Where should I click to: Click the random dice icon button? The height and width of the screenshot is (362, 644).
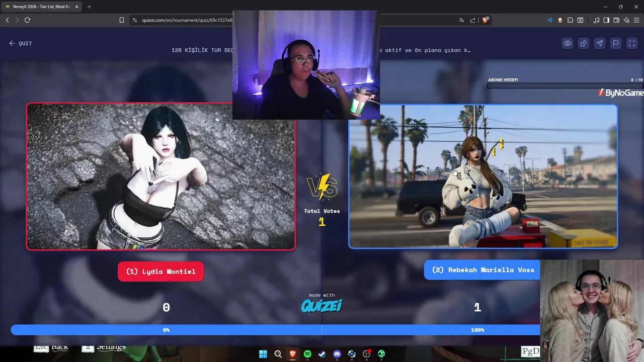pos(584,43)
